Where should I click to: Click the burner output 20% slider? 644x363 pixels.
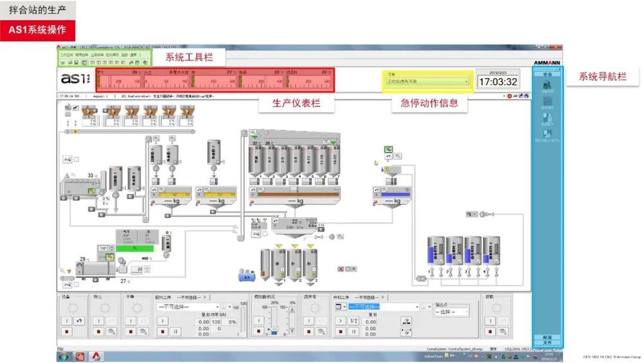point(274,321)
